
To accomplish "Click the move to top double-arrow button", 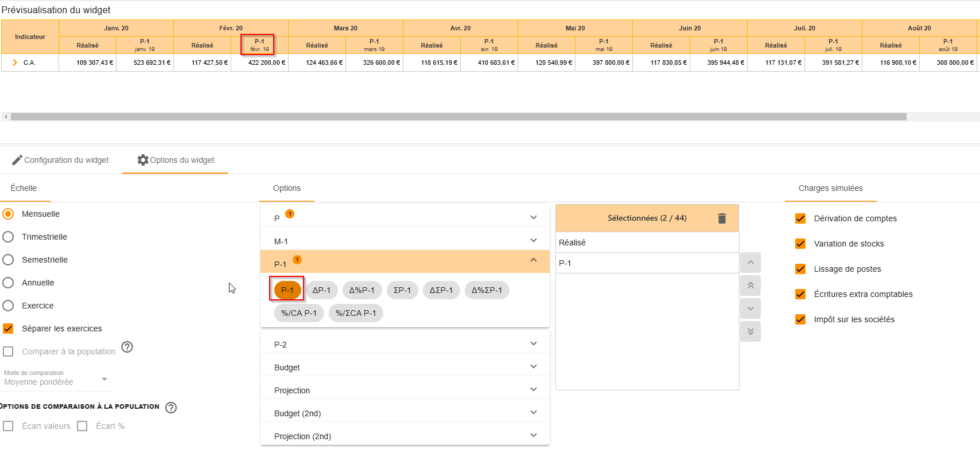I will pos(750,286).
